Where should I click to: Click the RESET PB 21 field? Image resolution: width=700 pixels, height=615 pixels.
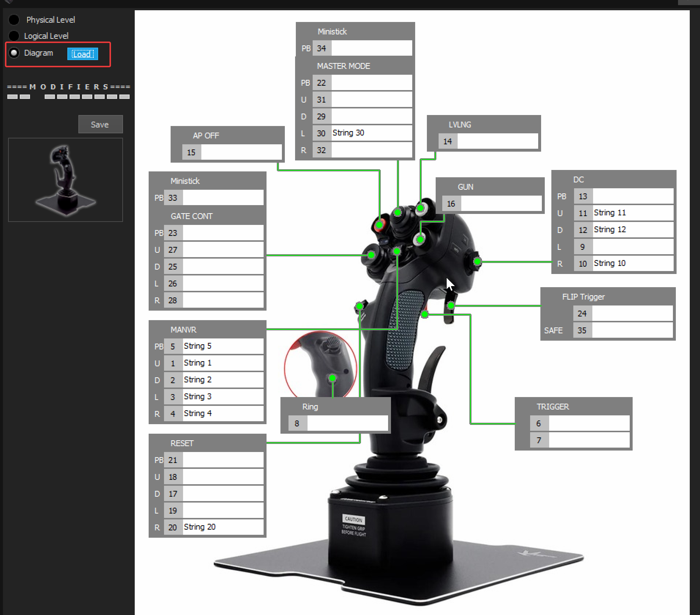point(223,460)
